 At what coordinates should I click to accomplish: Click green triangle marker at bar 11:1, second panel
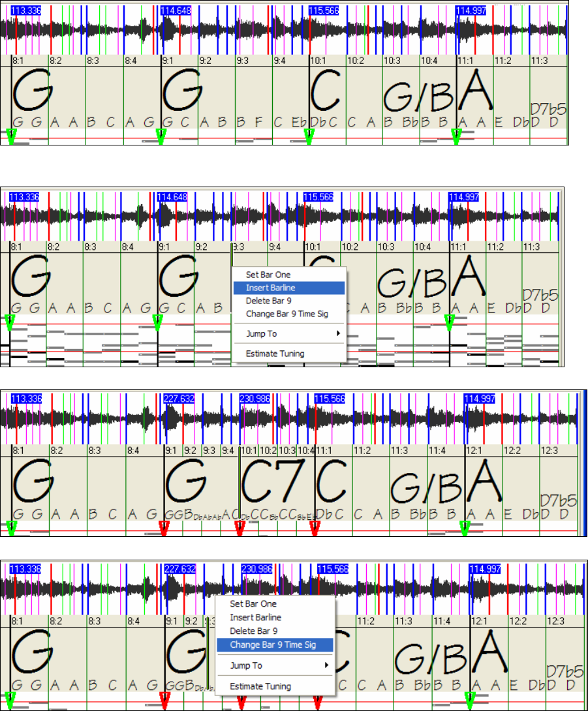[450, 322]
